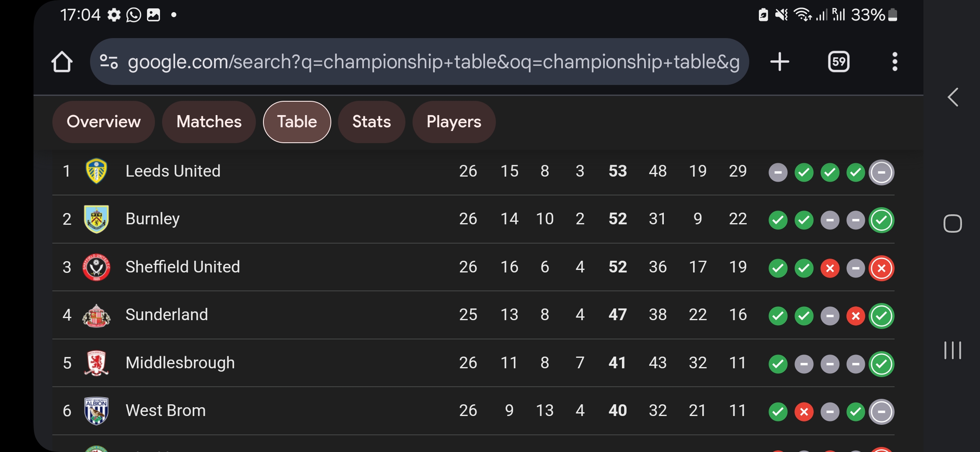Open Burnley team link
Viewport: 980px width, 452px height.
pos(152,219)
